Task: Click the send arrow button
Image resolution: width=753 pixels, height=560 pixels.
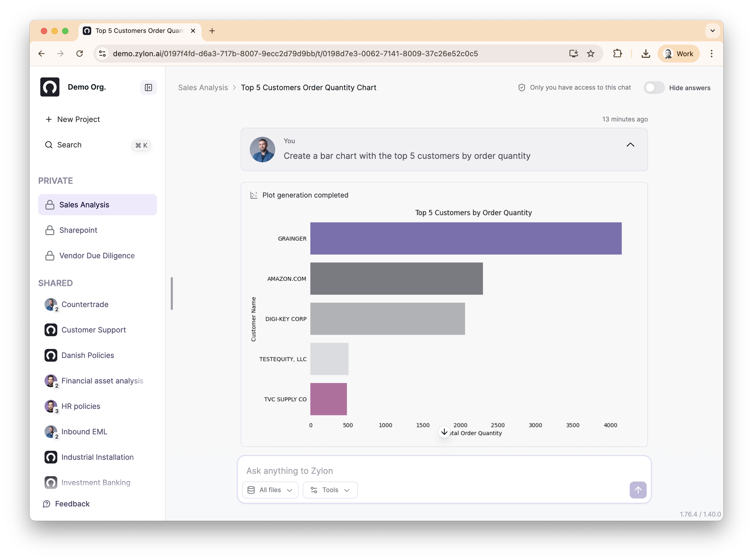Action: 638,490
